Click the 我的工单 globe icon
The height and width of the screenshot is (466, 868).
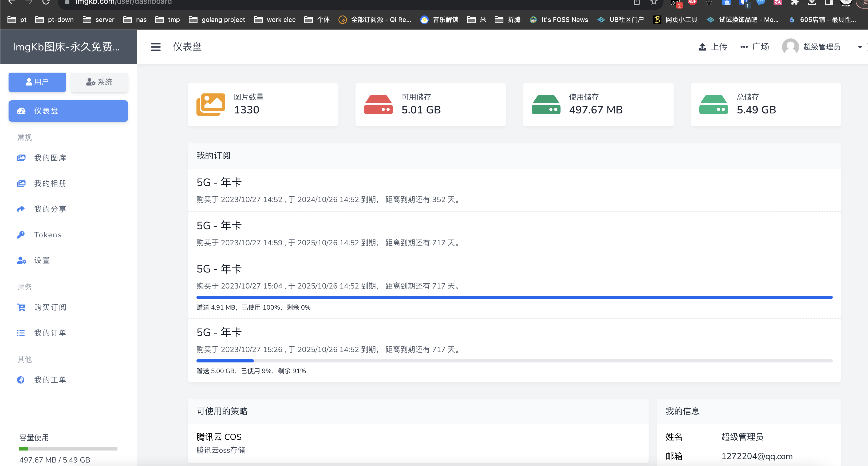[21, 380]
